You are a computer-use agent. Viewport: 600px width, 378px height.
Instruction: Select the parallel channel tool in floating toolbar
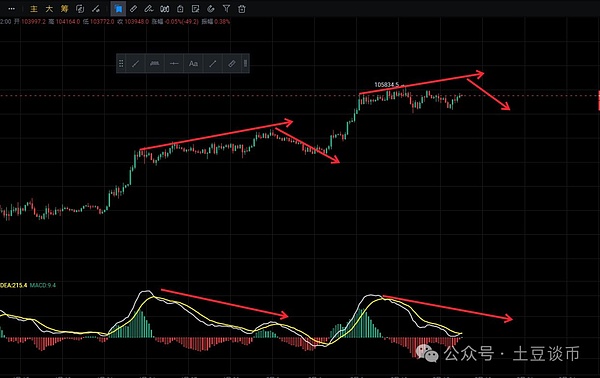pos(155,64)
